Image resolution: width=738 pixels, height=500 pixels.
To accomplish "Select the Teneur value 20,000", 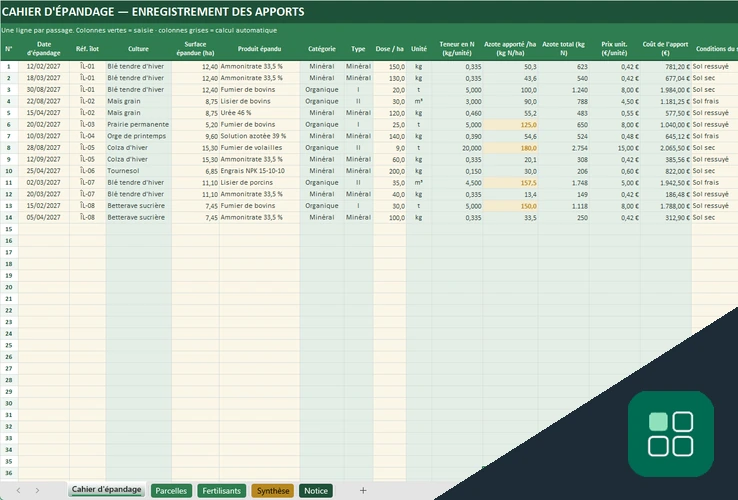I will [x=457, y=148].
